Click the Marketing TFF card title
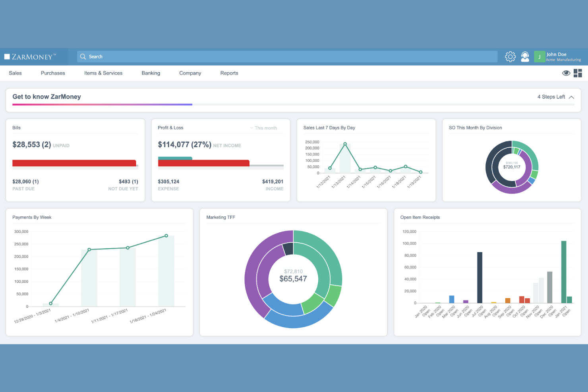 coord(220,217)
